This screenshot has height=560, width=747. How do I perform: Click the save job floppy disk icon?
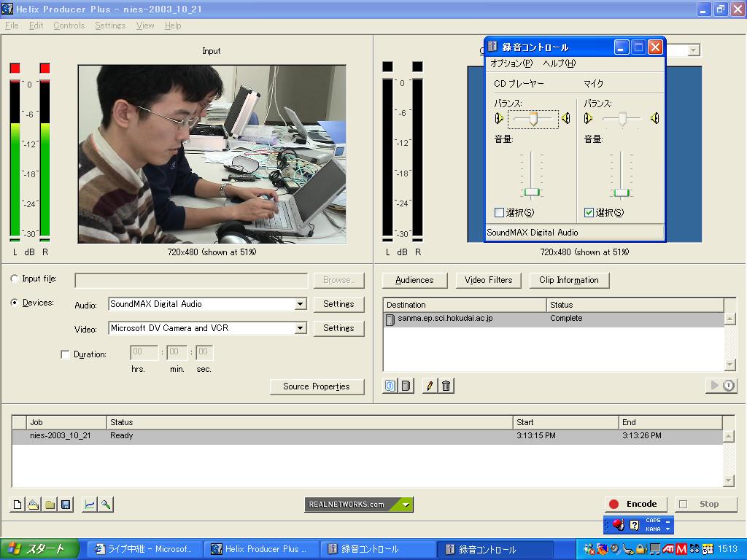point(66,504)
